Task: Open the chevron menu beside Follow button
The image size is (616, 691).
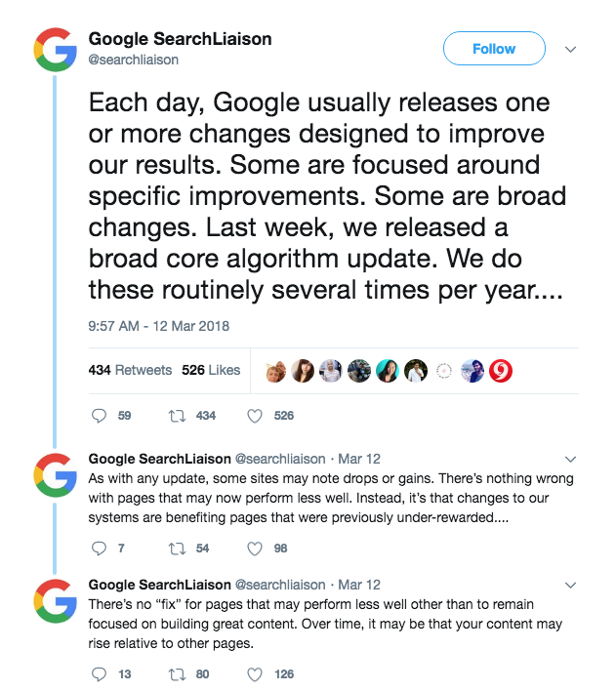Action: (x=570, y=49)
